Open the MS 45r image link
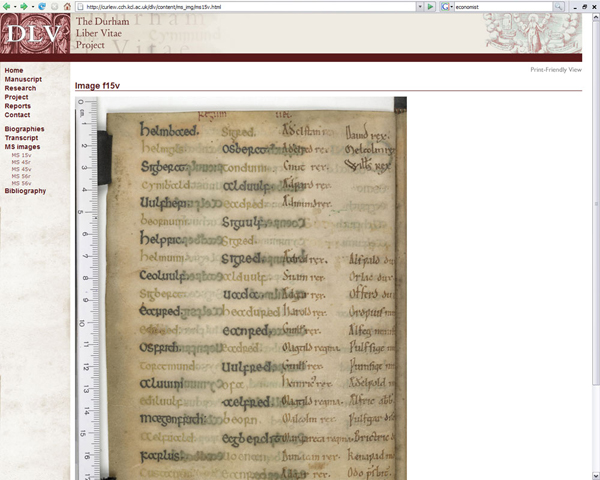The image size is (600, 480). pyautogui.click(x=21, y=162)
